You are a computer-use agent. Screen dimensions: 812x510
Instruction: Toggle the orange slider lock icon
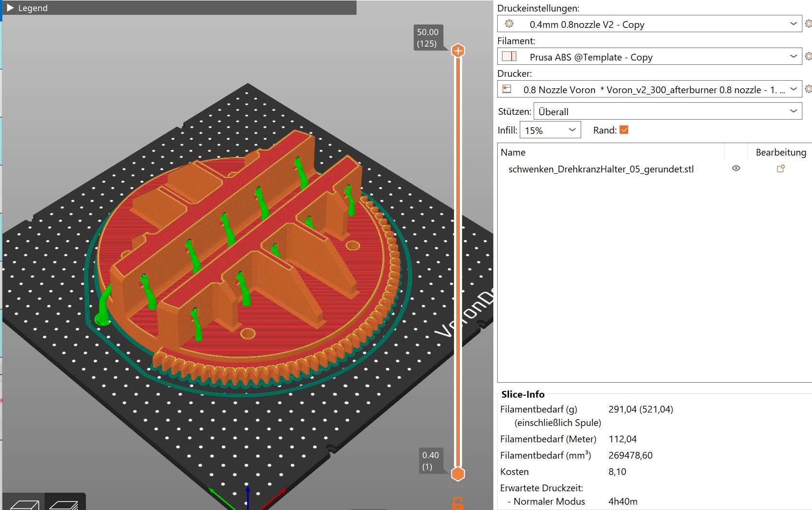(458, 504)
